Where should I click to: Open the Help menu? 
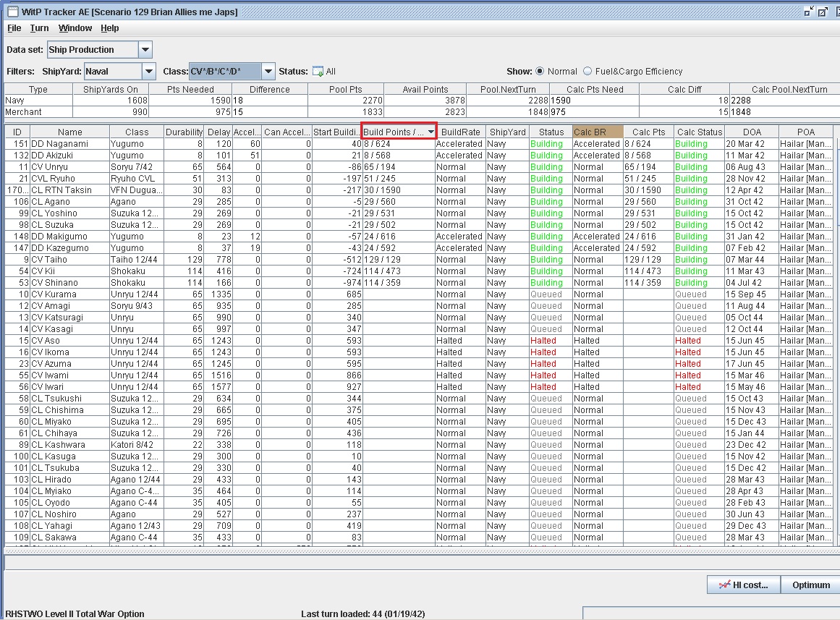110,28
